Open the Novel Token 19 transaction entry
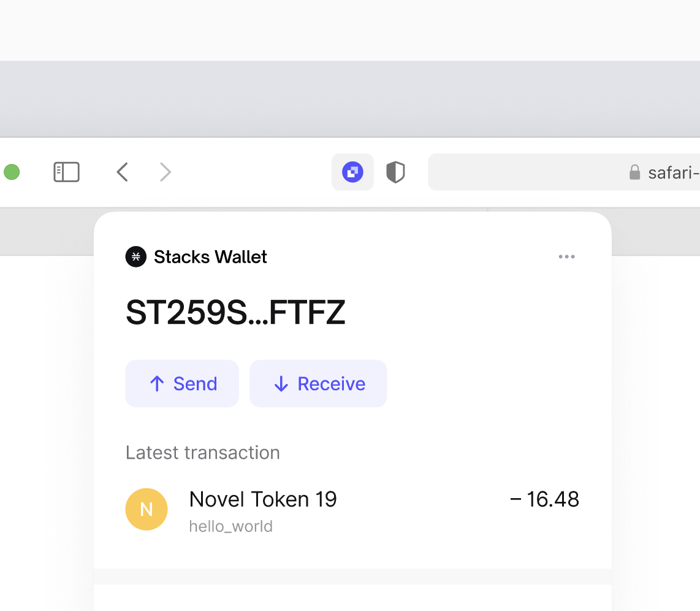The height and width of the screenshot is (611, 700). (263, 499)
